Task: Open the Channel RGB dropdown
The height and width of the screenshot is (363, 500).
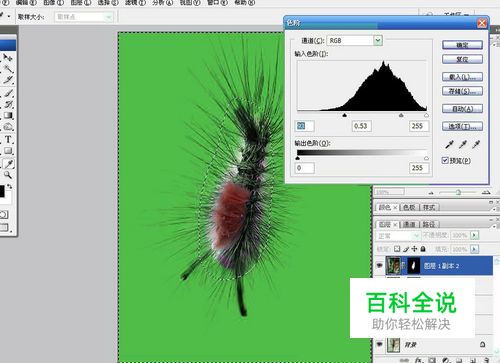Action: pos(378,41)
